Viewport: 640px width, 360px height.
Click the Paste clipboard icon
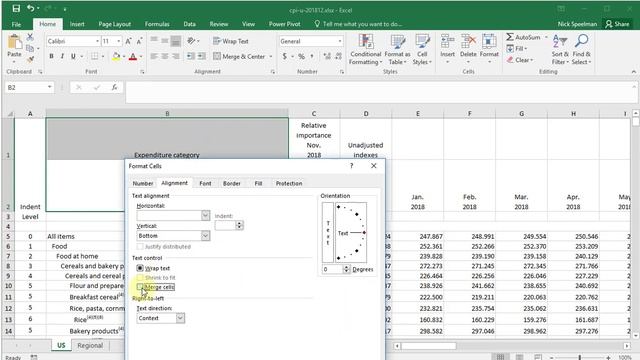[x=14, y=42]
